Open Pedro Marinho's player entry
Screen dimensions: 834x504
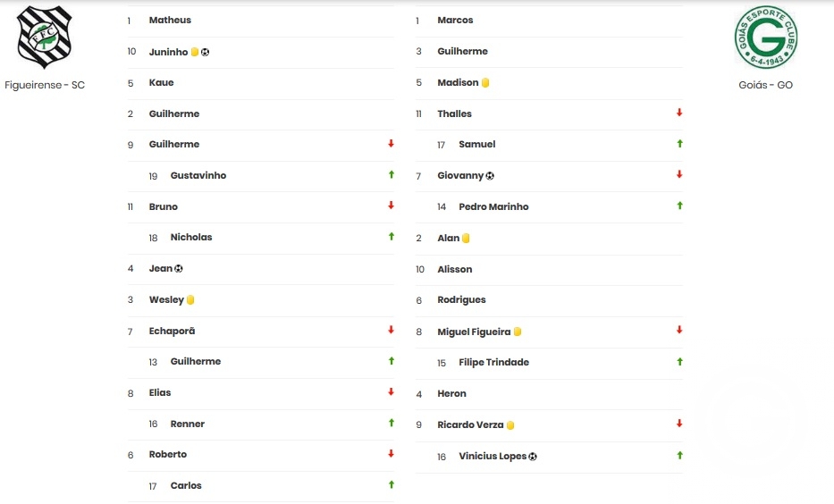point(493,206)
